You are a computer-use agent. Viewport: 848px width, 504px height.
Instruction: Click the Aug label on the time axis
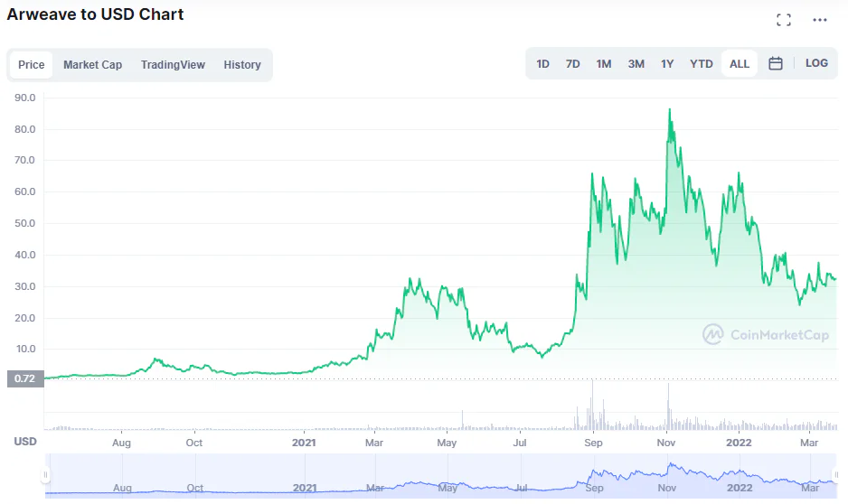coord(121,443)
